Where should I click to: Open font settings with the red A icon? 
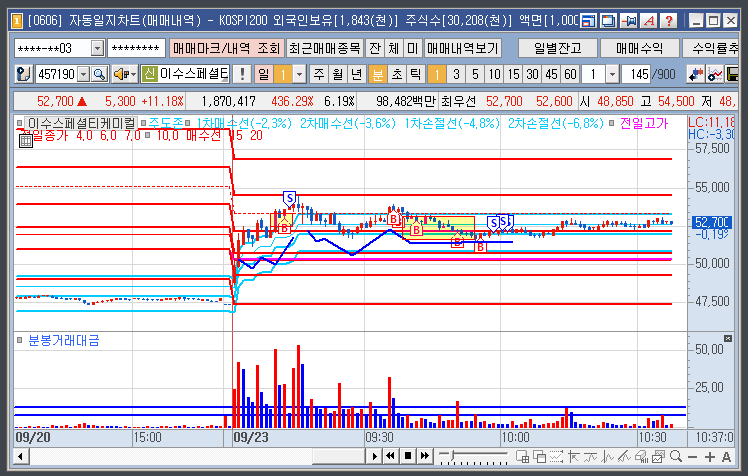649,21
